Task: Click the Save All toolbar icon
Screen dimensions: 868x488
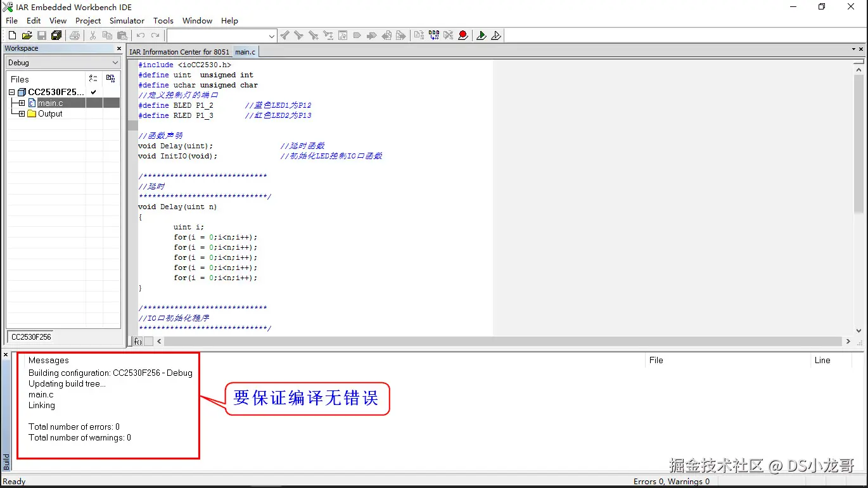Action: tap(56, 35)
